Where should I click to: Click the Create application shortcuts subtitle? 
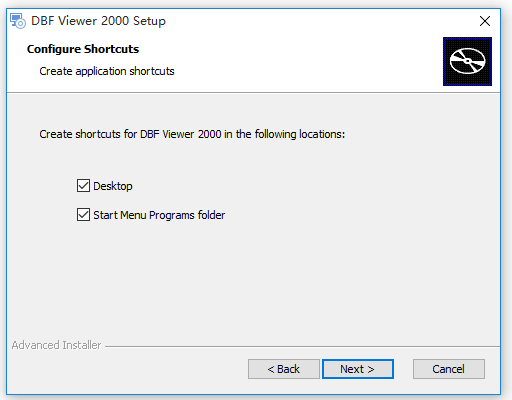tap(107, 71)
